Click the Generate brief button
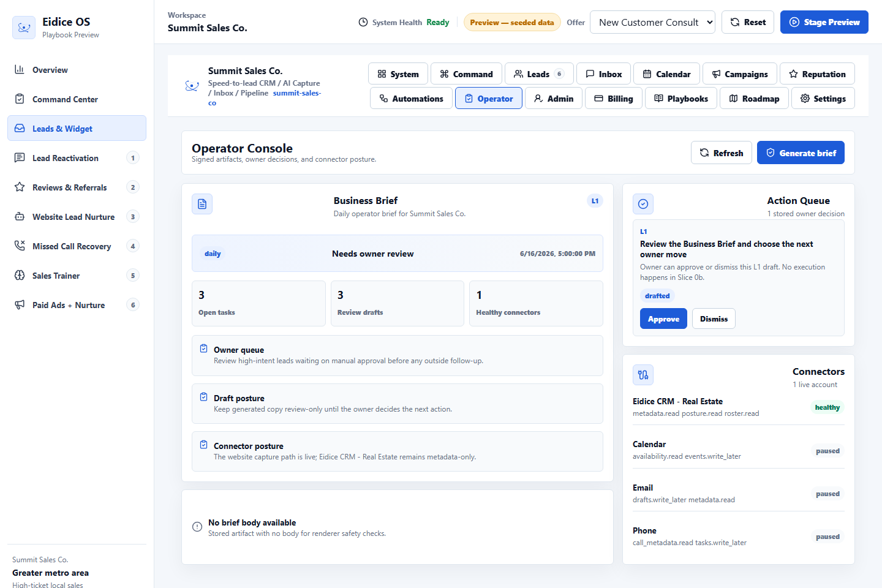 pos(801,153)
